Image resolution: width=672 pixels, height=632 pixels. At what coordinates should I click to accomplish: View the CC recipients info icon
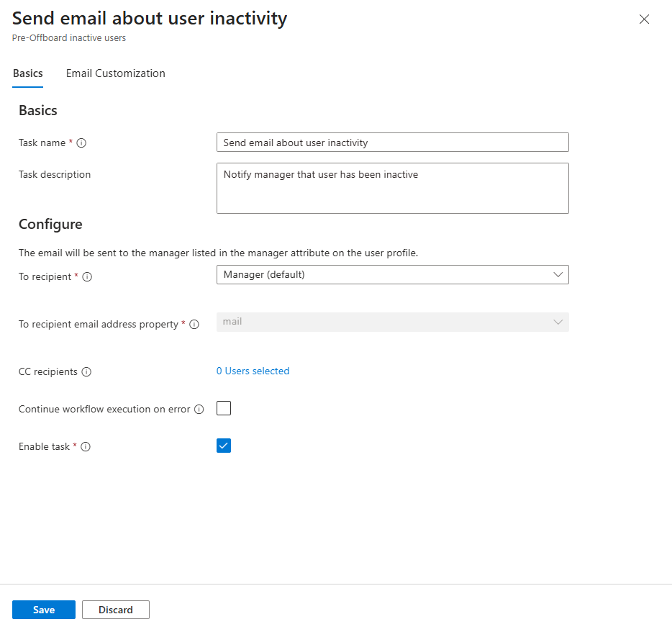[x=86, y=371]
